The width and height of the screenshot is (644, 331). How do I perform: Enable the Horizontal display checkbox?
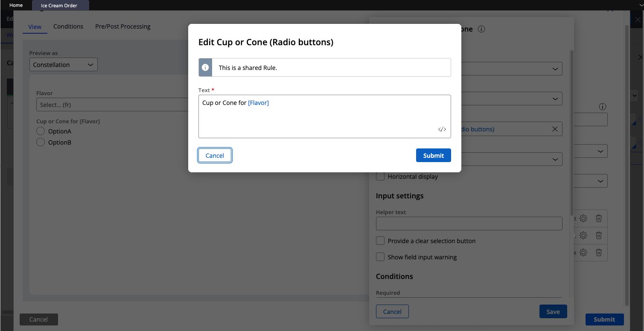[x=380, y=177]
